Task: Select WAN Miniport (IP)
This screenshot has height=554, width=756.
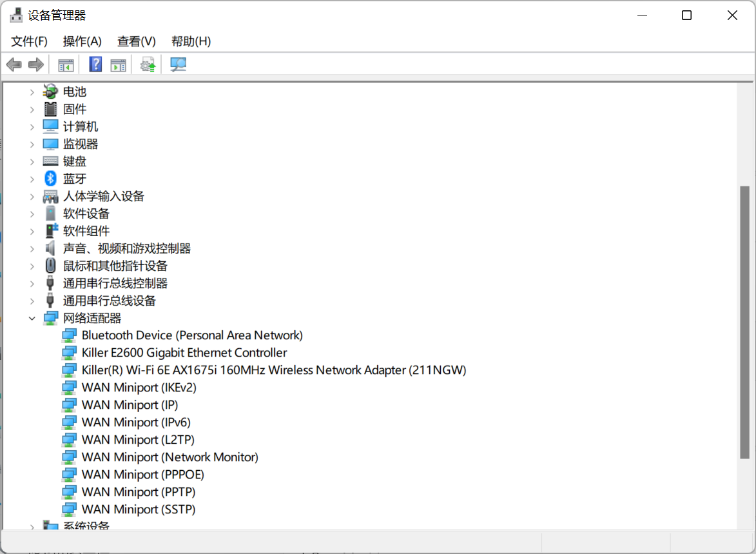Action: [130, 405]
